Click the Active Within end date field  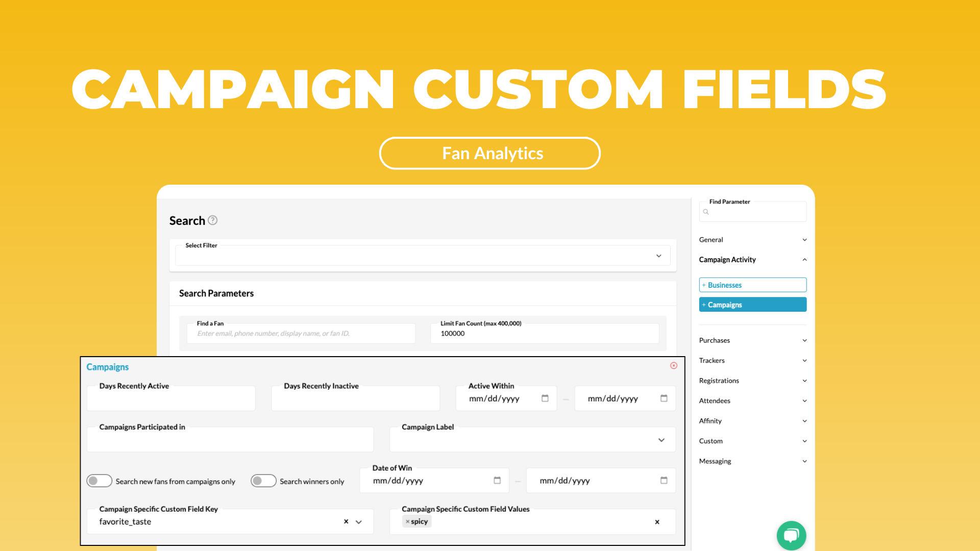[625, 398]
